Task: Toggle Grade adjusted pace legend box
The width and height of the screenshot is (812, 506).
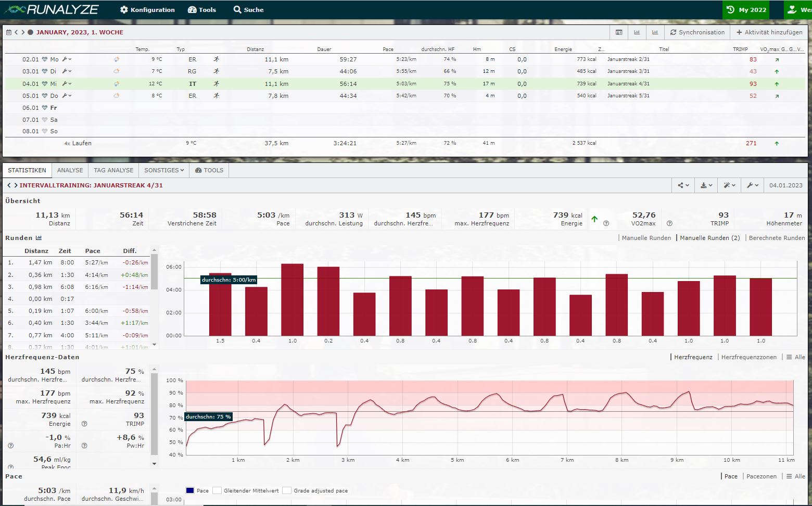Action: coord(287,490)
